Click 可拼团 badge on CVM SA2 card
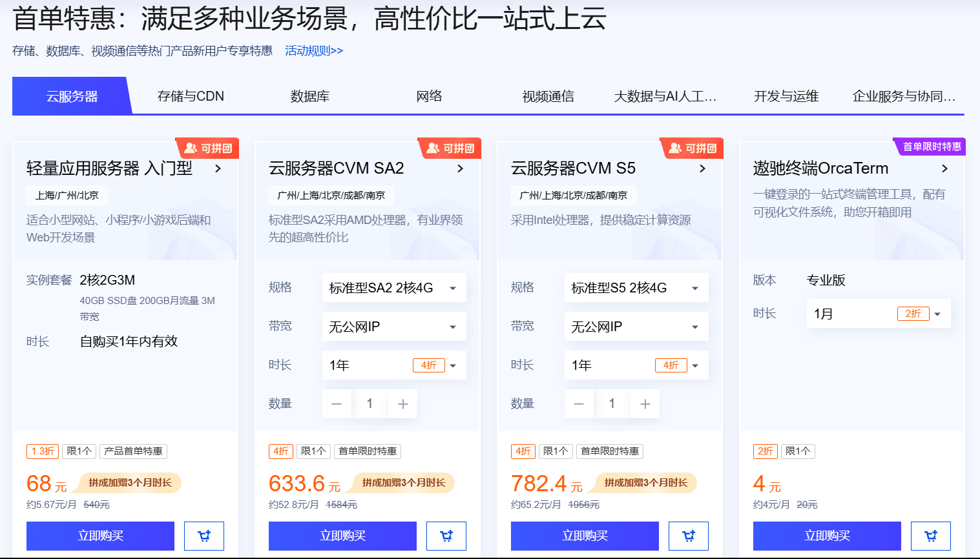 coord(450,148)
